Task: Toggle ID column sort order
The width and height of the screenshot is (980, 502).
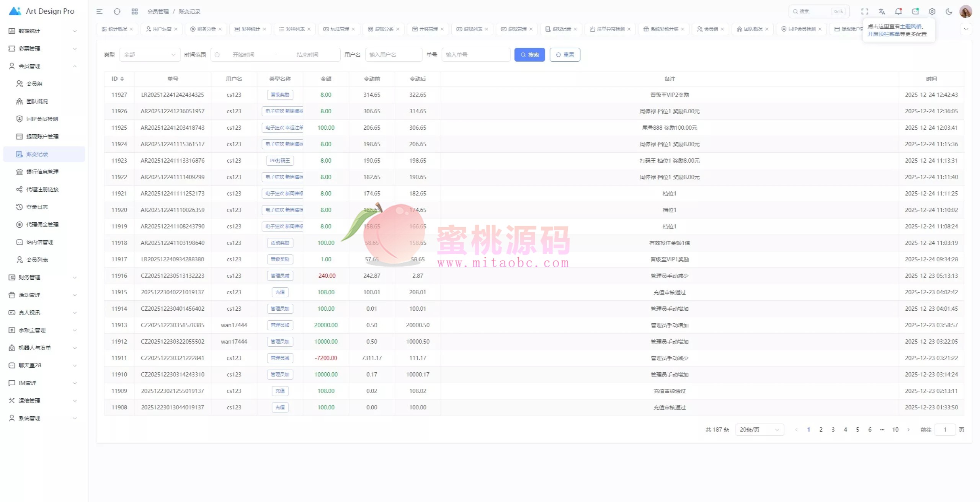Action: tap(122, 79)
